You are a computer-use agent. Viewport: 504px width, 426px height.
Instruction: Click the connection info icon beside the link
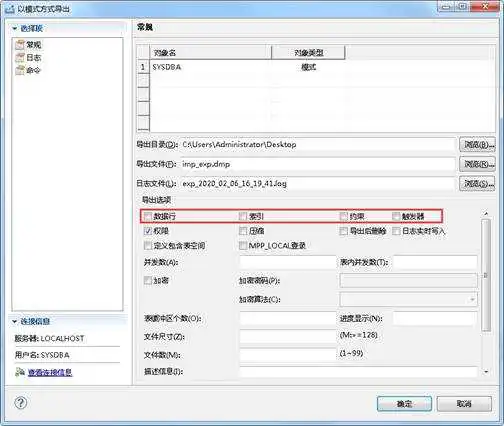[x=20, y=372]
